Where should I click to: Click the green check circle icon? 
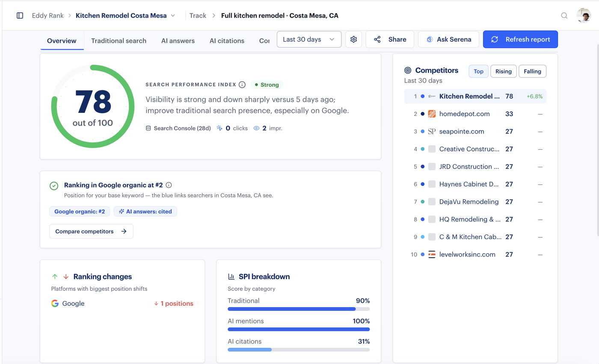coord(54,186)
